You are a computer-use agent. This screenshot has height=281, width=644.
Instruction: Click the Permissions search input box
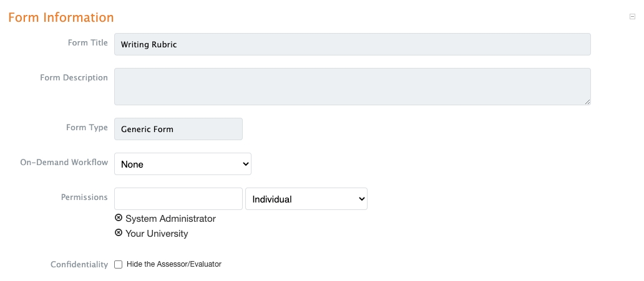(178, 199)
